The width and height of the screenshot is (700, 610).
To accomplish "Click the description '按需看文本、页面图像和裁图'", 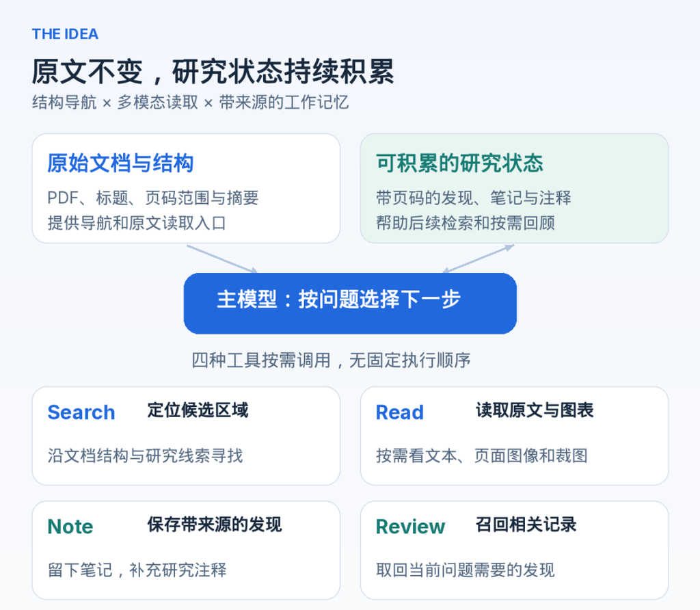I will click(x=482, y=456).
